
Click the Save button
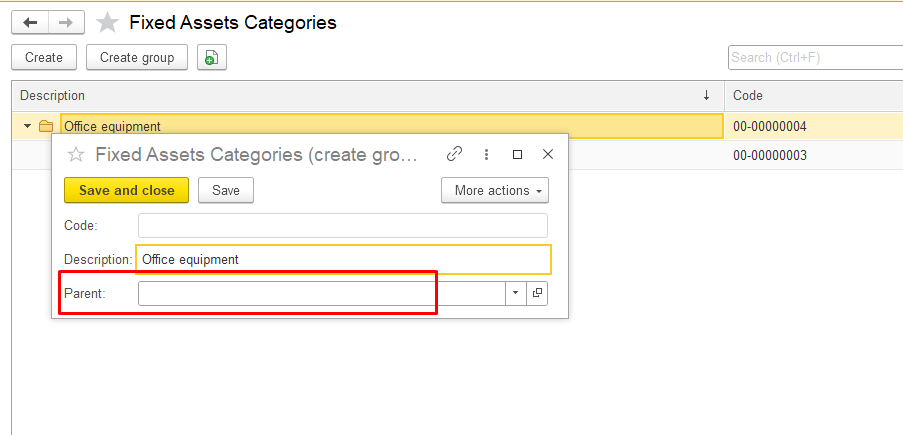(225, 190)
